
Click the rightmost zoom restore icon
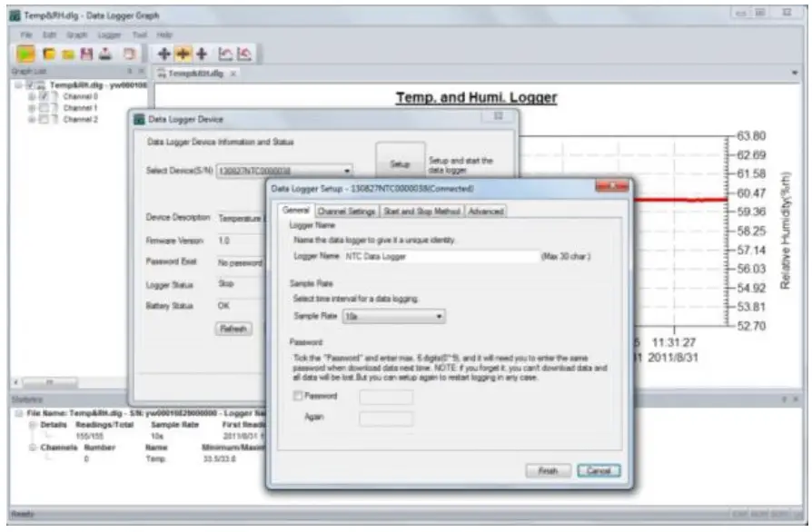pos(244,54)
